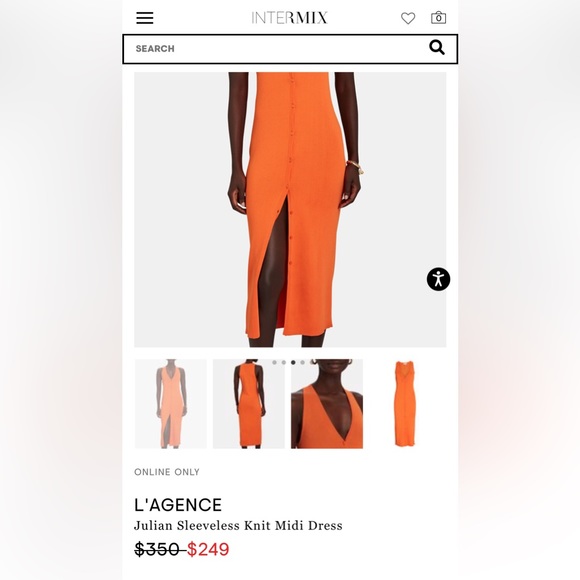Open the shopping bag icon
This screenshot has height=580, width=580.
(x=438, y=18)
